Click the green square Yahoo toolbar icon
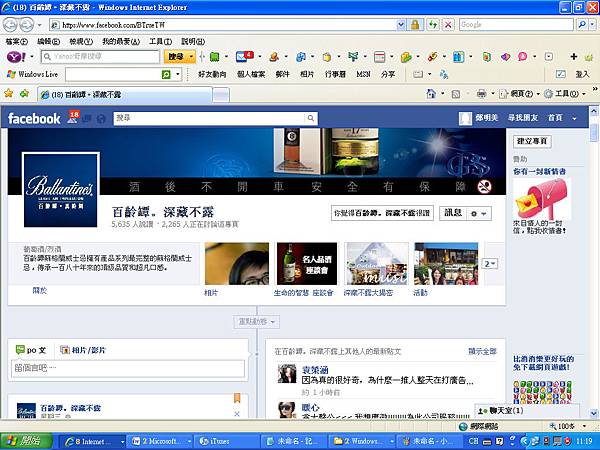600x450 pixels. point(215,57)
